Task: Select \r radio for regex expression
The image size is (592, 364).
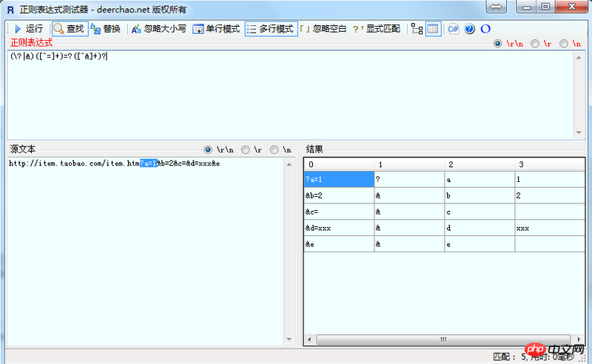Action: [534, 44]
